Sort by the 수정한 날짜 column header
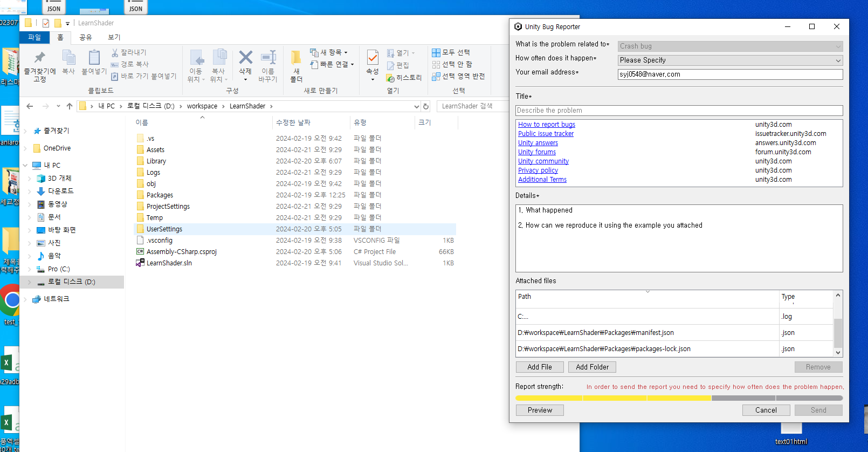 pos(311,123)
